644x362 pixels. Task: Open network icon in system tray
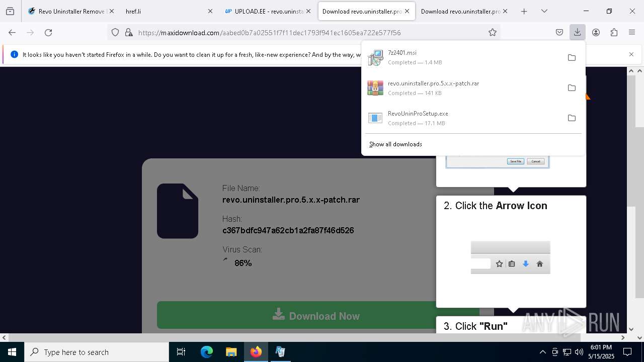pyautogui.click(x=567, y=352)
